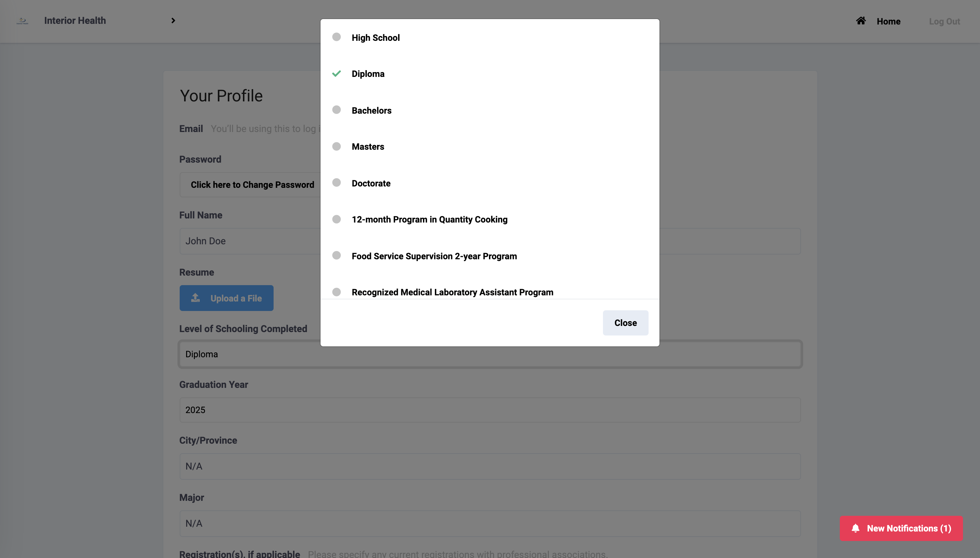Viewport: 980px width, 558px height.
Task: Go to the Home link
Action: (888, 21)
